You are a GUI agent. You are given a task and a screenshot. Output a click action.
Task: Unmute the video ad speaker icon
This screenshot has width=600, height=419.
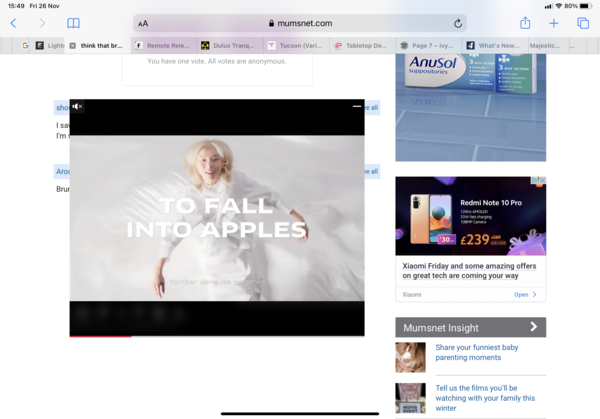77,106
